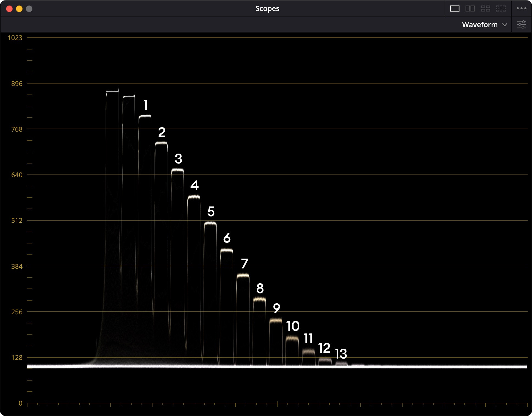Switch to single scope view layout
This screenshot has width=532, height=416.
coord(455,9)
